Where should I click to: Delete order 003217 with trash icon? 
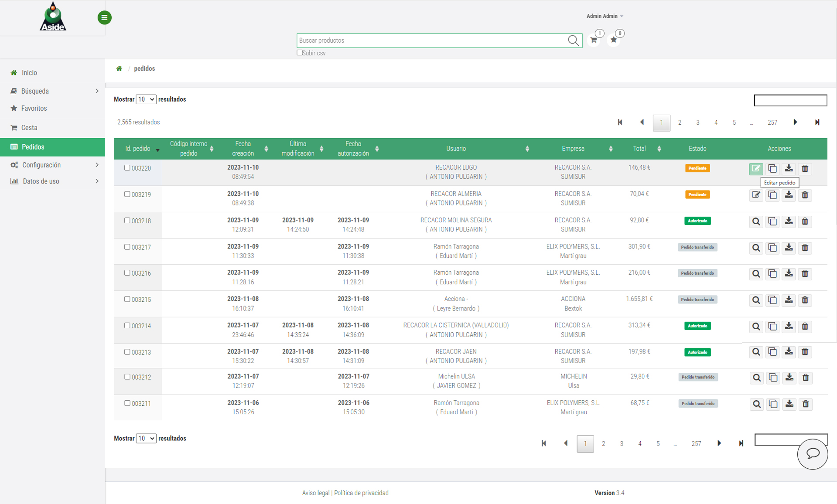click(x=805, y=248)
